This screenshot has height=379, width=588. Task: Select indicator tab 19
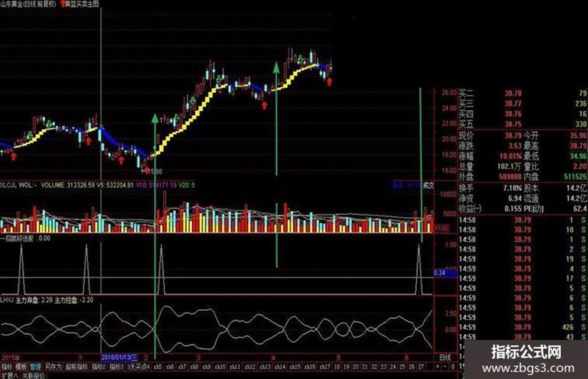tap(346, 367)
